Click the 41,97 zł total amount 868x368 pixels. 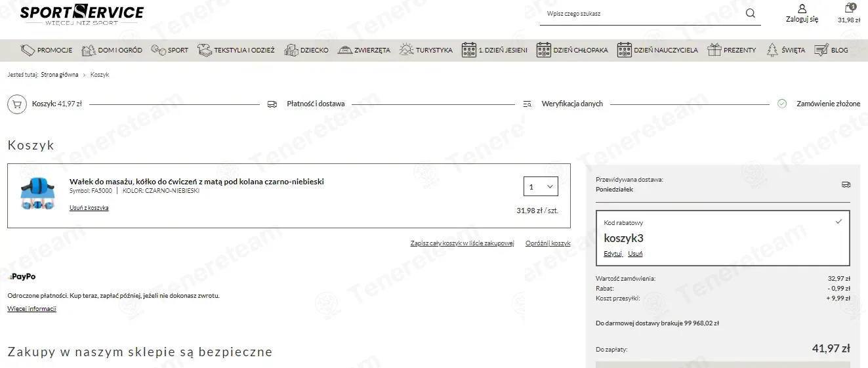(x=831, y=348)
